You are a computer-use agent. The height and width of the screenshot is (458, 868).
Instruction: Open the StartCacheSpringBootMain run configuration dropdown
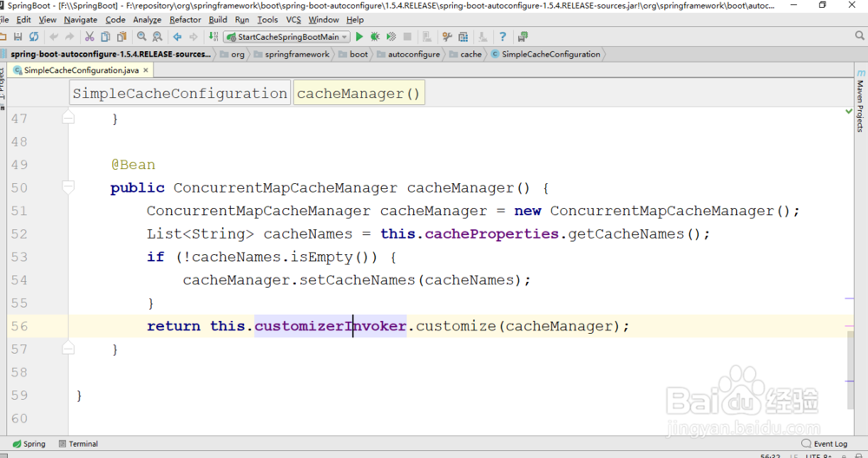(x=286, y=36)
